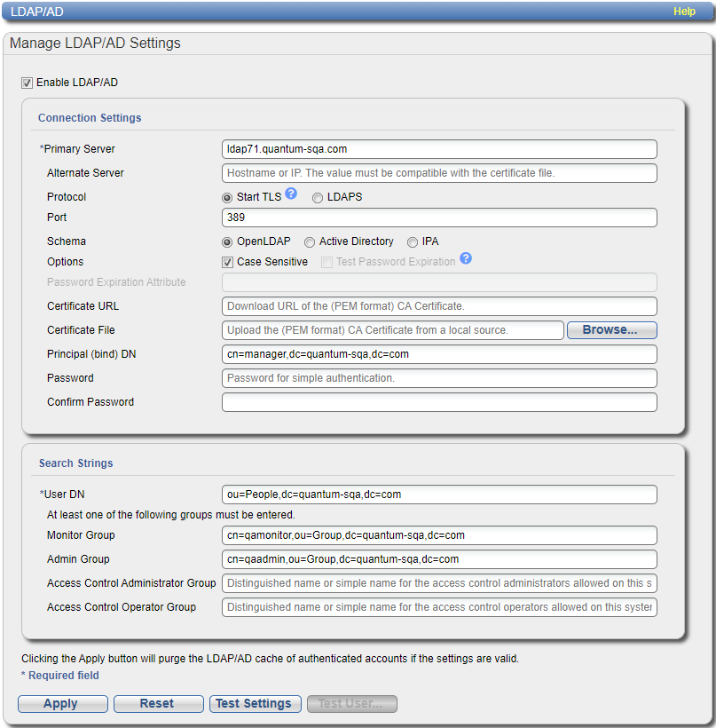Screen dimensions: 716x728
Task: Select the OpenLDAP schema radio button
Action: tap(228, 241)
